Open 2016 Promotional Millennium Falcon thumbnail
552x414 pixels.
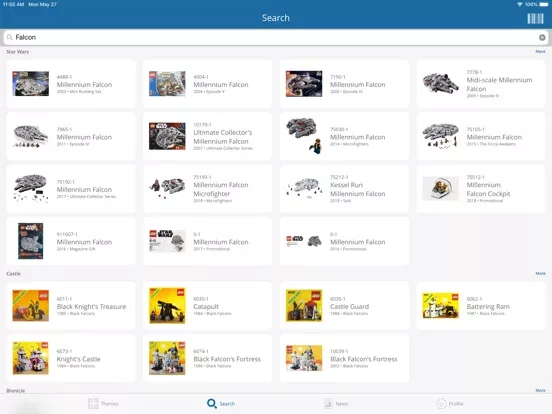304,241
